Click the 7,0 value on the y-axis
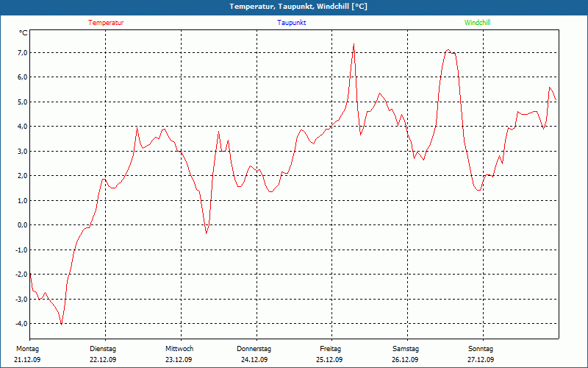This screenshot has height=368, width=588. [x=22, y=52]
